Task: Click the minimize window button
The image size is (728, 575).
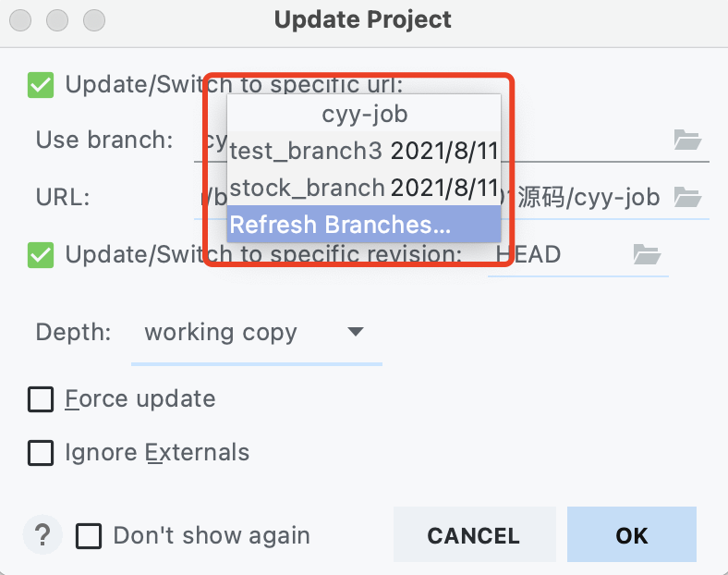Action: pyautogui.click(x=57, y=20)
